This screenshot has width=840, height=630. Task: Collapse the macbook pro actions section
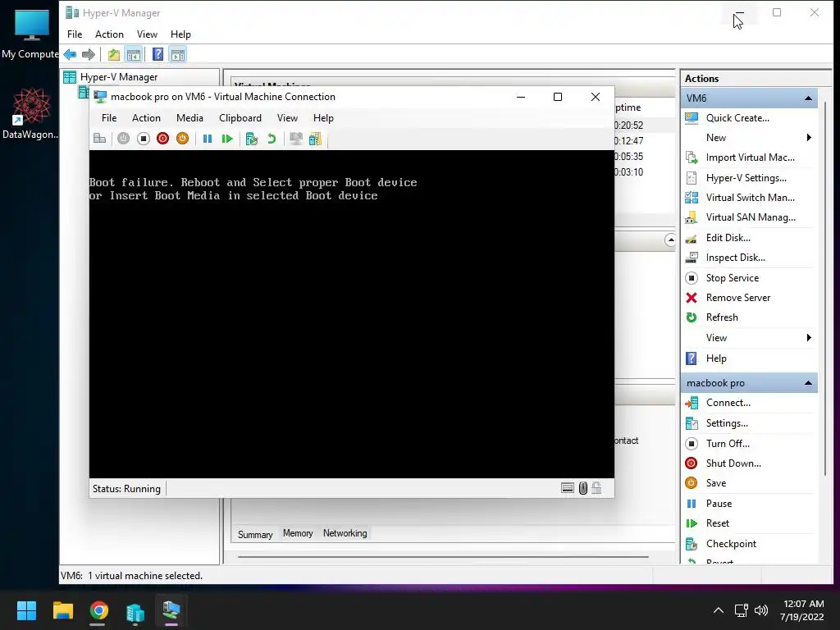click(808, 383)
